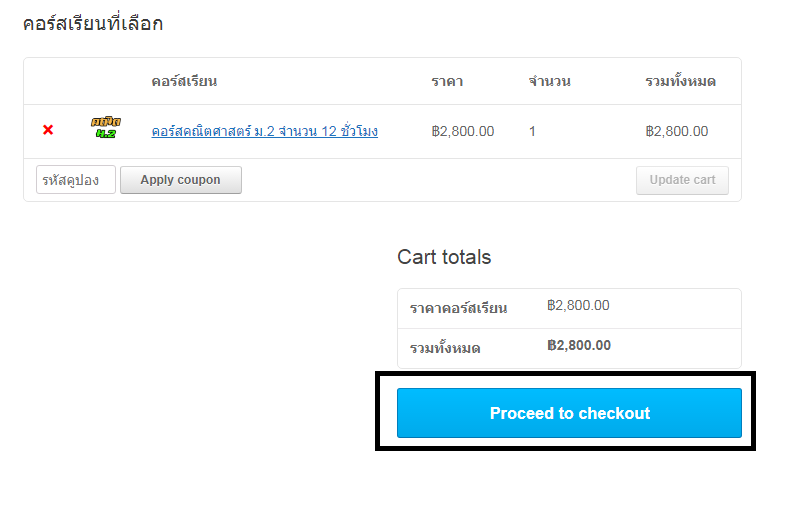Viewport: 788px width, 505px height.
Task: Click the รวมทั้งหมด label in Cart totals
Action: coord(445,348)
